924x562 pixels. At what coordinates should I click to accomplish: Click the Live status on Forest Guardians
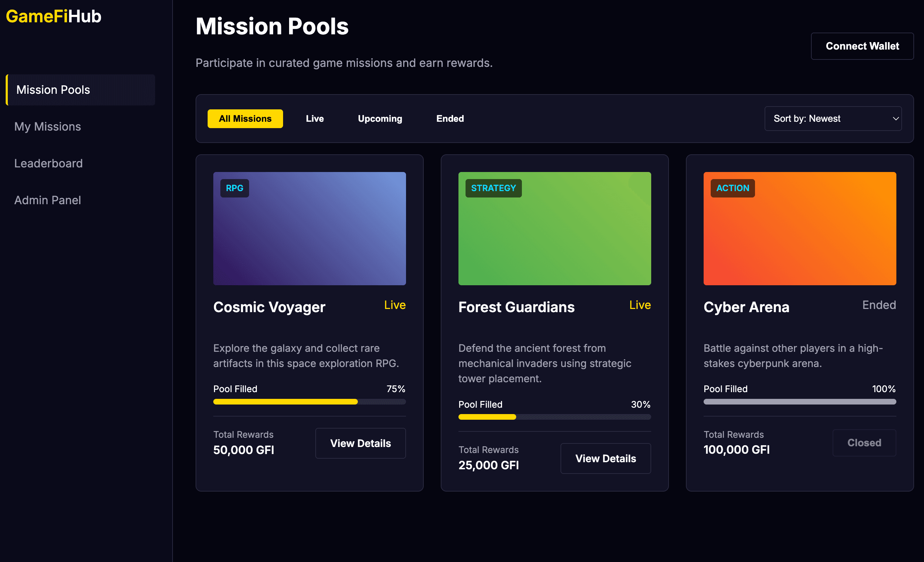[x=640, y=305]
